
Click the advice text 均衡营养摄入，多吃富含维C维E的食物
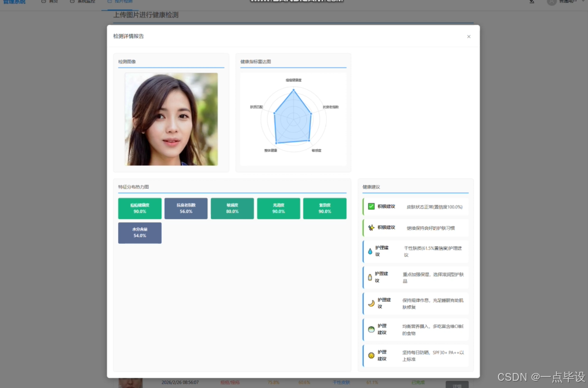(x=433, y=329)
